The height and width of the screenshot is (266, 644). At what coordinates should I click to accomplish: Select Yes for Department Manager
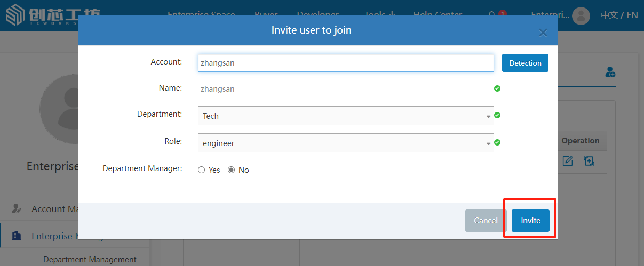click(201, 170)
